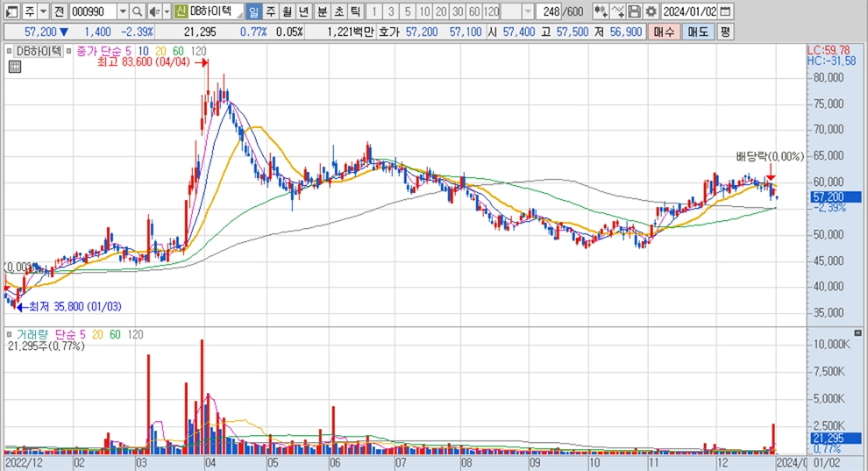This screenshot has height=471, width=868.
Task: Click the 최저 35,800 low price marker
Action: 69,307
